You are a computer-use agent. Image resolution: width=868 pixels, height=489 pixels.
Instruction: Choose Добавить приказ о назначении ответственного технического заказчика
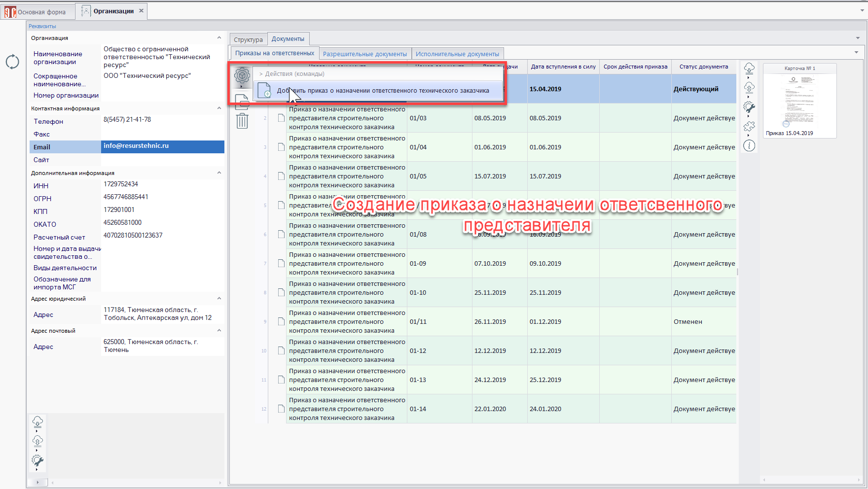coord(378,91)
